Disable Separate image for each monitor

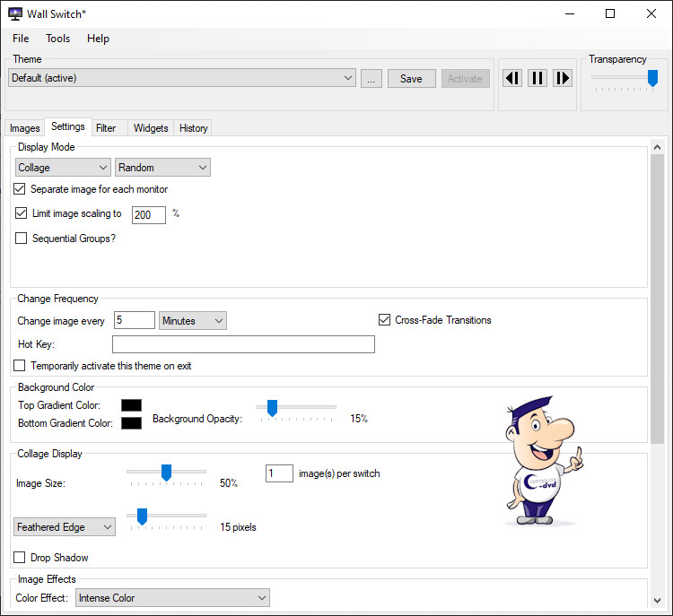(x=20, y=189)
